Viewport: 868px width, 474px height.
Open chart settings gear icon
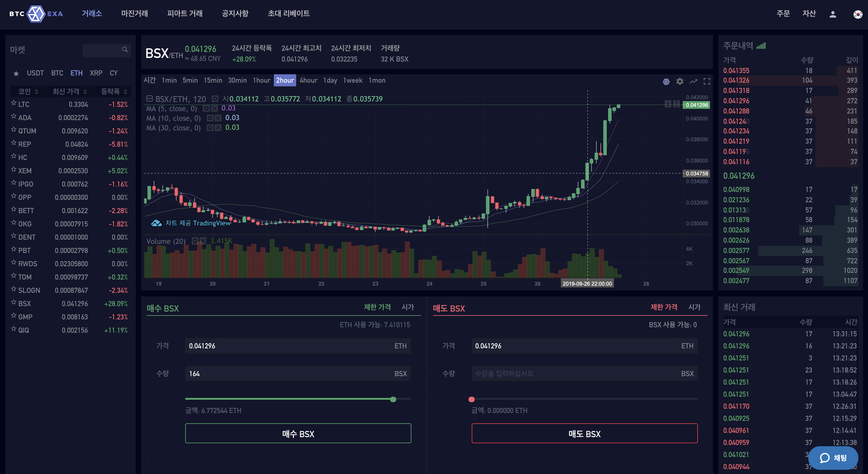pos(680,81)
